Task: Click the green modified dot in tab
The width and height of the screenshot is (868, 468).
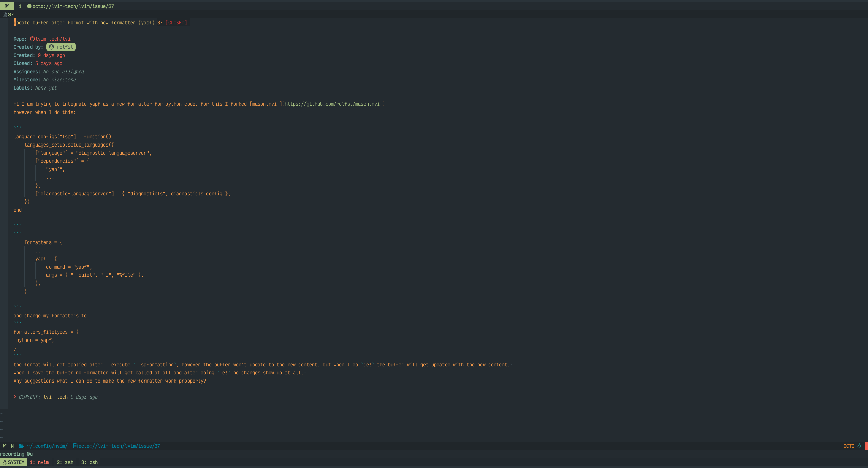Action: coord(29,6)
